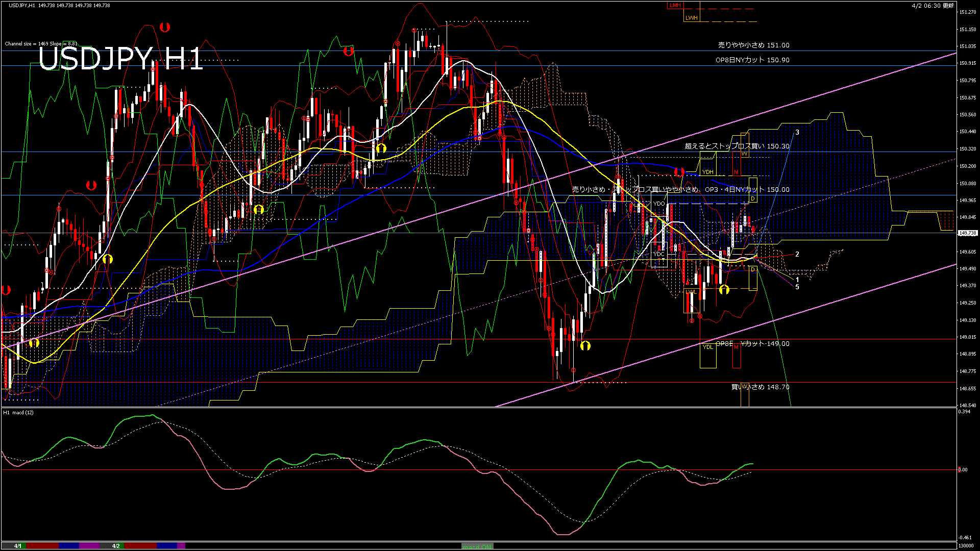Click the OP8日NYカット 150.90 label
Screen dimensions: 980x551
pos(752,60)
